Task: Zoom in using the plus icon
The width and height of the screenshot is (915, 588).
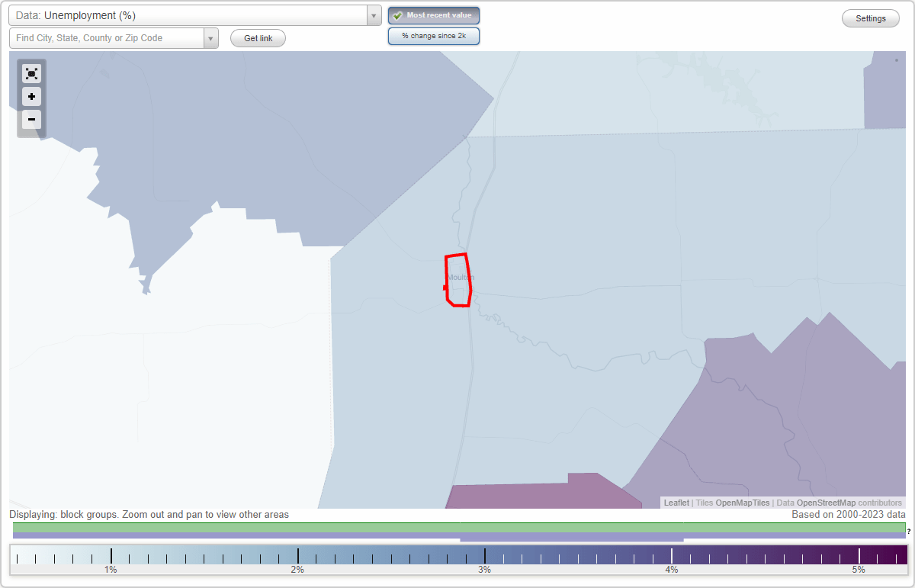Action: 31,97
